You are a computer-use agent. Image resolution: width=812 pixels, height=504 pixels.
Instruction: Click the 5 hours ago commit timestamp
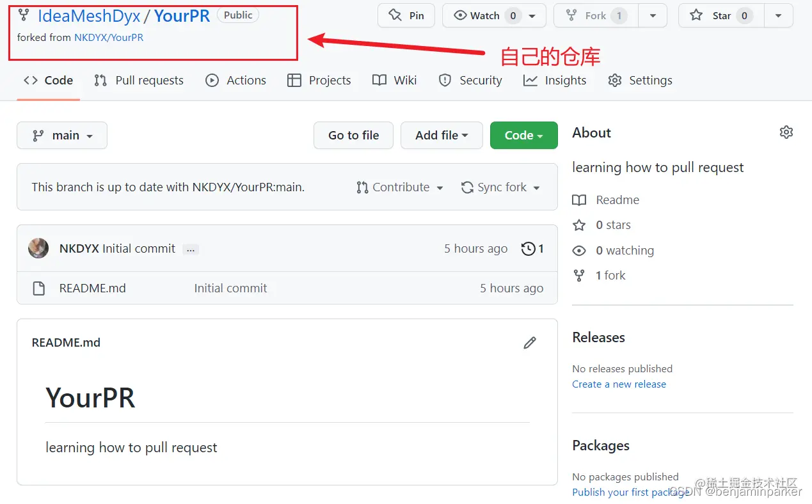[x=475, y=249]
